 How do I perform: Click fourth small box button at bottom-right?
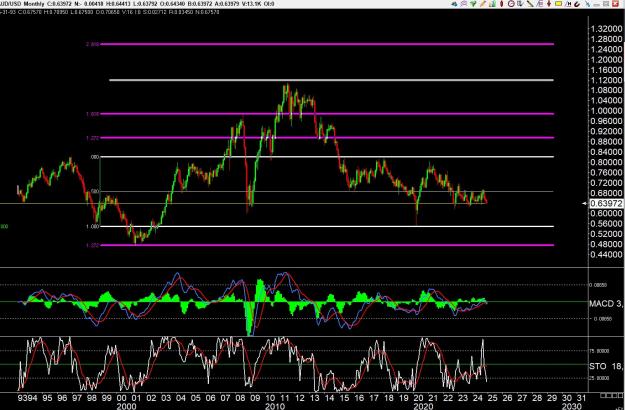click(x=618, y=395)
